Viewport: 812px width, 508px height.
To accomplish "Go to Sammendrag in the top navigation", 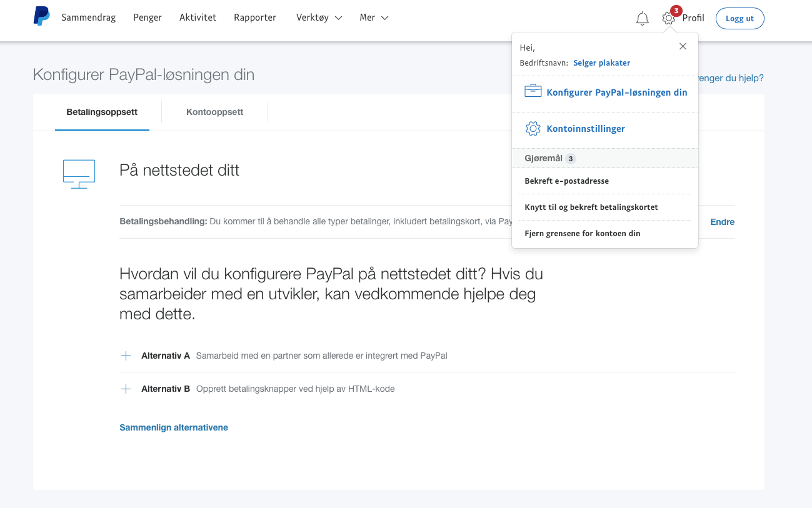I will pyautogui.click(x=89, y=17).
